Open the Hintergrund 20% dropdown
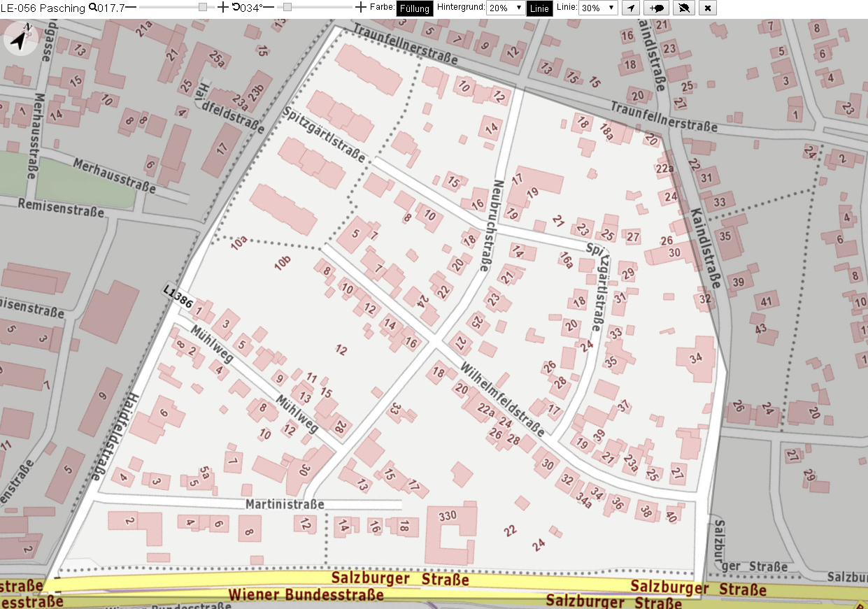 (505, 8)
